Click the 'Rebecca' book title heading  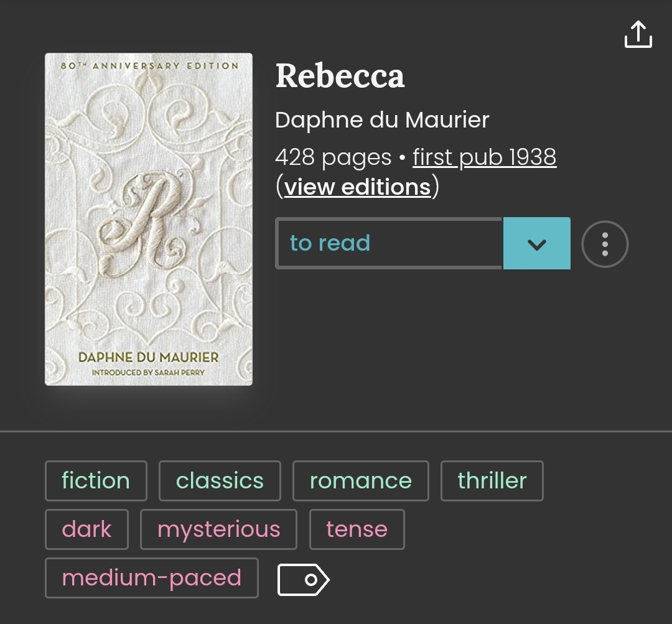point(340,76)
